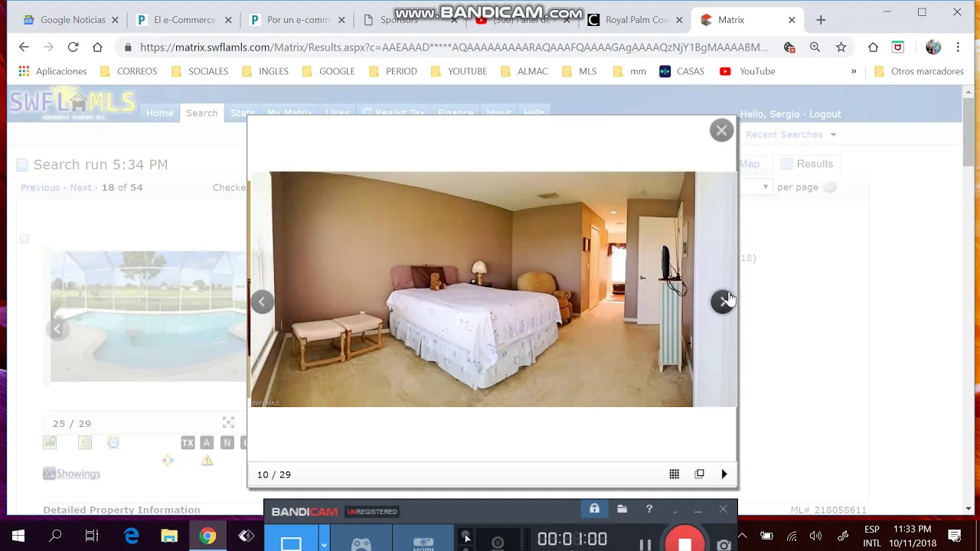The image size is (980, 551).
Task: Open the Stats tab in Matrix
Action: coord(242,113)
